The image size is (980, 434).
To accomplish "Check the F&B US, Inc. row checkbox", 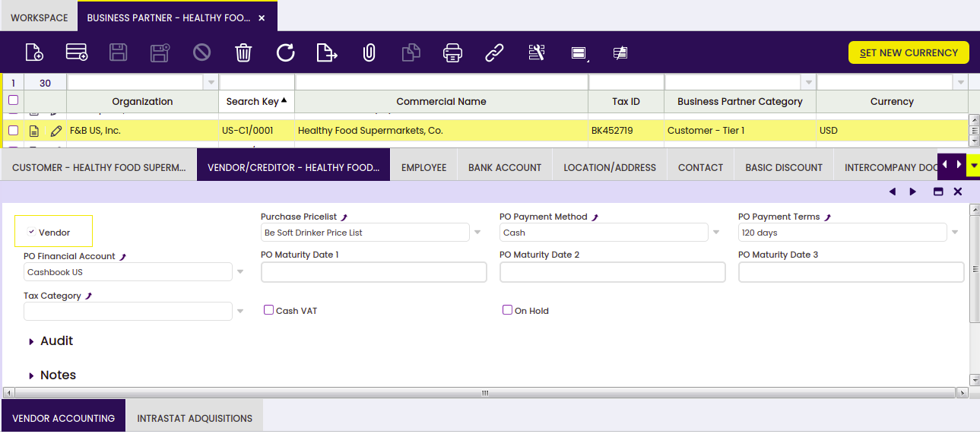I will 13,131.
